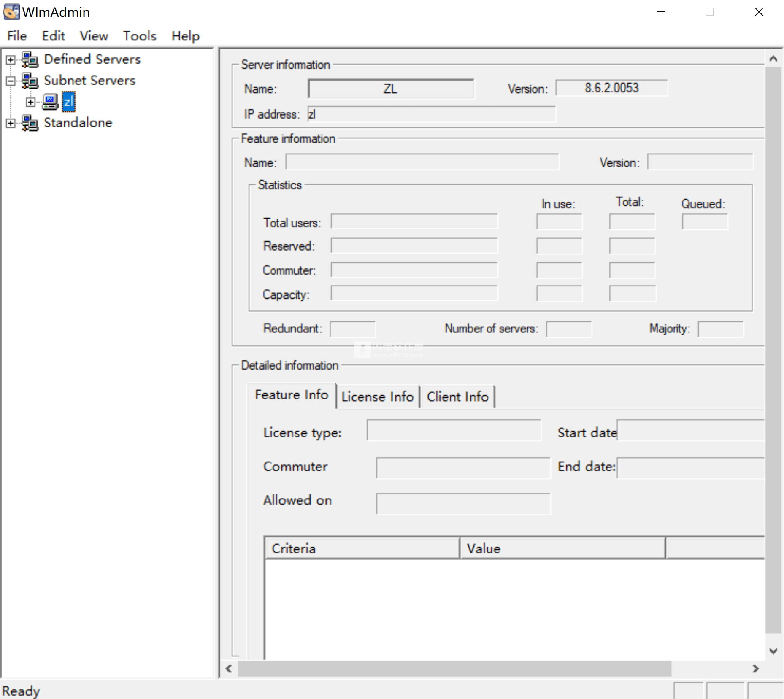Click the WlmAdmin application icon in title bar
This screenshot has width=784, height=699.
(11, 12)
